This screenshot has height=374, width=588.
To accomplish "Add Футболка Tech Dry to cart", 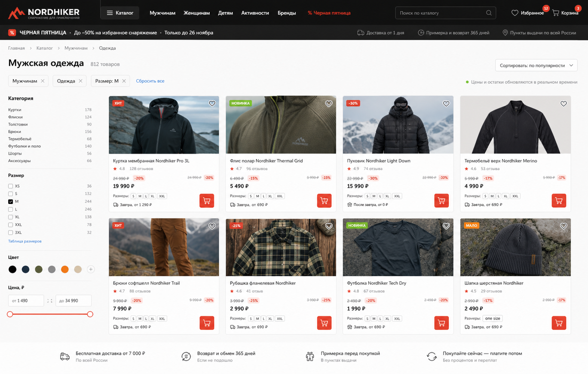I will coord(441,323).
